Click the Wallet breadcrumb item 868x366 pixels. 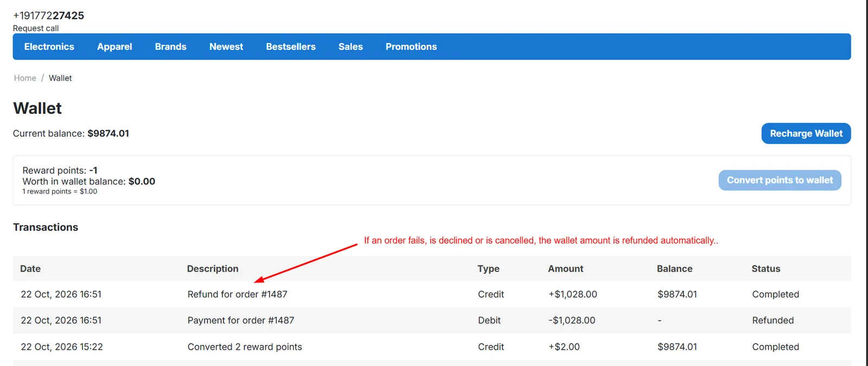point(60,78)
